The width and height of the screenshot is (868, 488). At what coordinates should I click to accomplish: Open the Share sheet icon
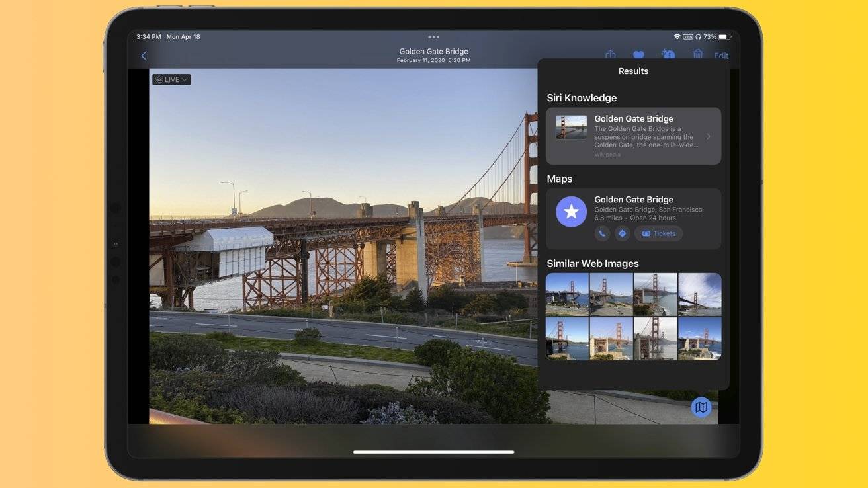611,55
